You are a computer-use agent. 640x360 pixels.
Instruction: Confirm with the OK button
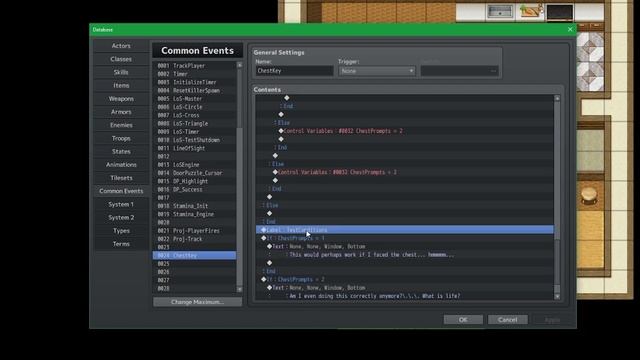463,320
